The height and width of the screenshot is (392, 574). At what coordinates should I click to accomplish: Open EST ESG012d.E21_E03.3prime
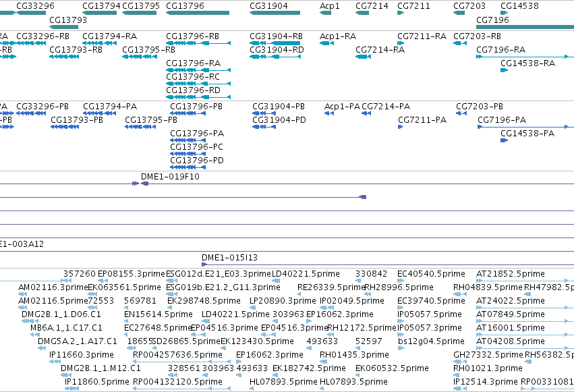[218, 274]
